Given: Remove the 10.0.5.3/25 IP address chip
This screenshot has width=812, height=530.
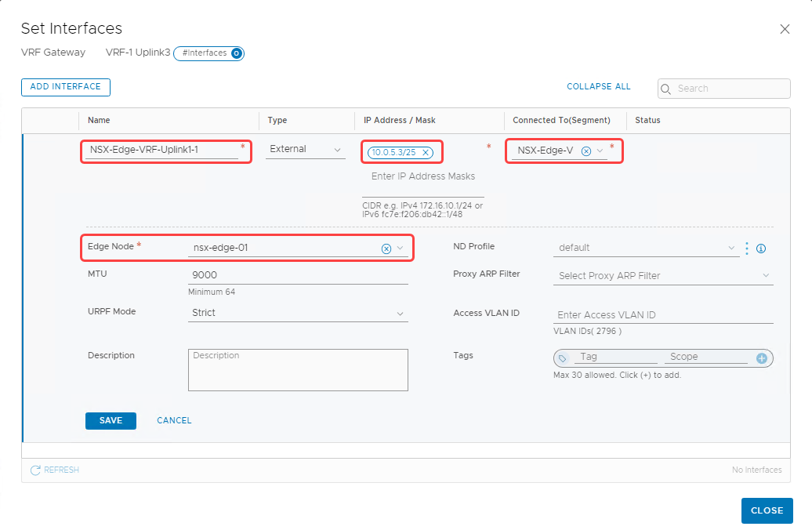Looking at the screenshot, I should pyautogui.click(x=426, y=153).
